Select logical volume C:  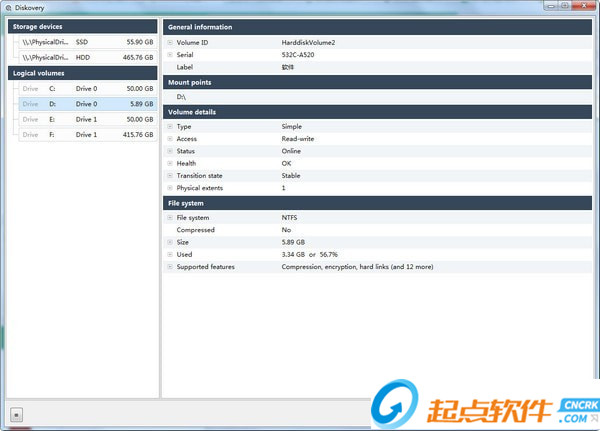[x=88, y=88]
